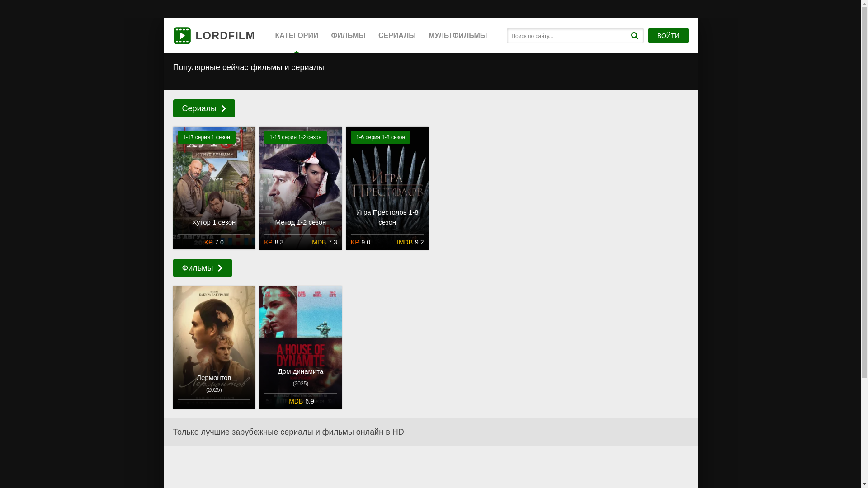The height and width of the screenshot is (488, 868).
Task: Open the Дом динамита (2025) movie poster
Action: pos(301,343)
